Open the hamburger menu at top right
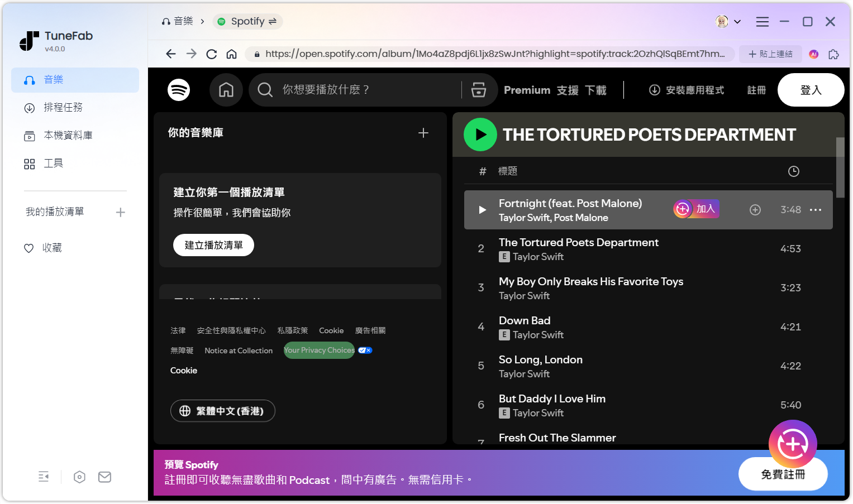 click(x=762, y=21)
